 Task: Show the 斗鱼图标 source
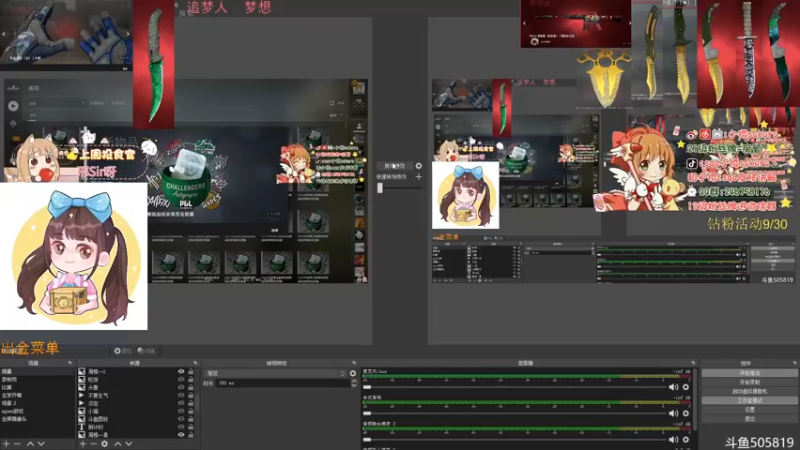[181, 419]
